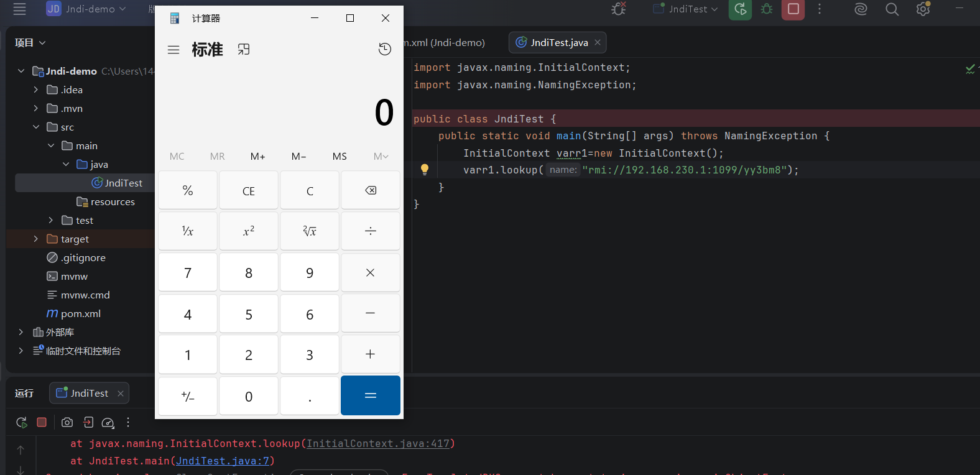Click the M− memory subtract button in Calculator
This screenshot has height=475, width=980.
299,156
